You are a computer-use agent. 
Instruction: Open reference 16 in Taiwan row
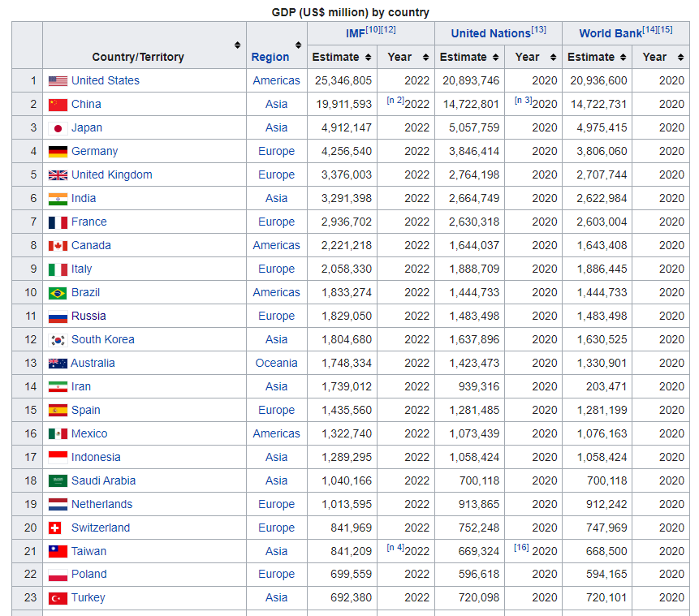pyautogui.click(x=521, y=548)
